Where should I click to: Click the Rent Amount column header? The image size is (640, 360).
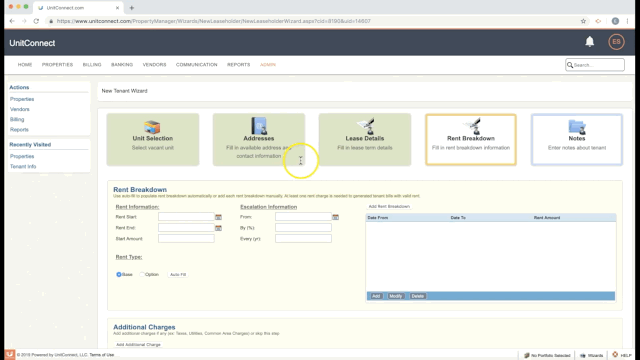(x=547, y=218)
